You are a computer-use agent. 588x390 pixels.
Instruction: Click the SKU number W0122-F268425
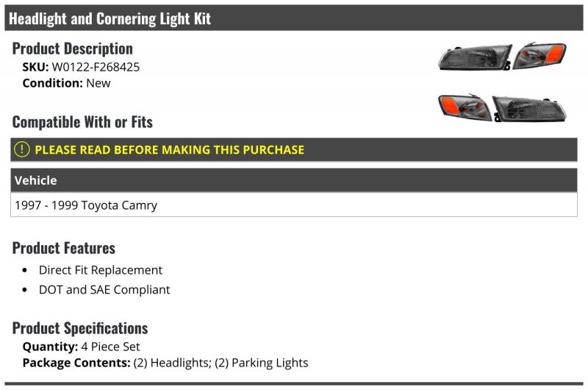pyautogui.click(x=96, y=67)
